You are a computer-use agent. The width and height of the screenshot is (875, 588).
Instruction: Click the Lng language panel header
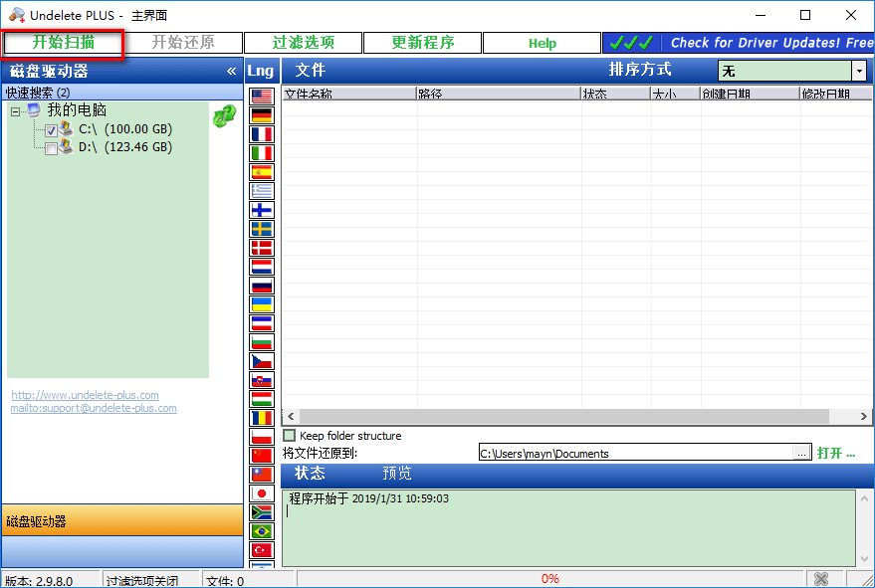pyautogui.click(x=261, y=71)
